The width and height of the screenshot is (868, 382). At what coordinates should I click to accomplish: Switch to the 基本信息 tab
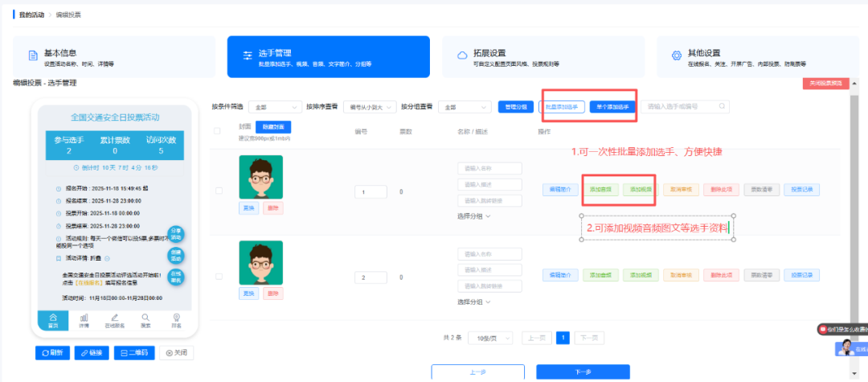coord(114,56)
